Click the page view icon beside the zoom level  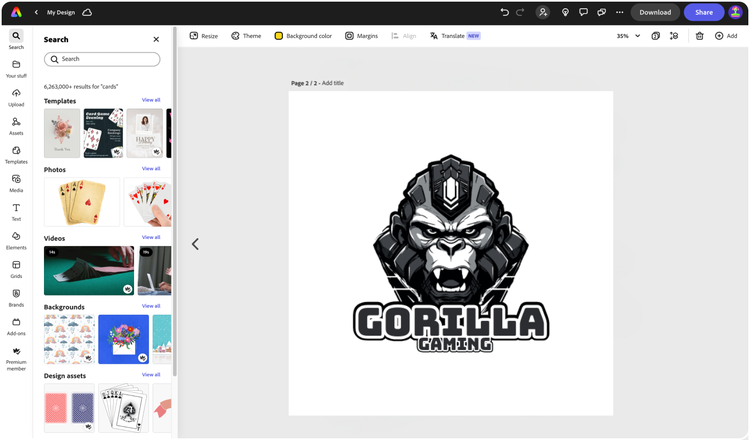point(656,36)
